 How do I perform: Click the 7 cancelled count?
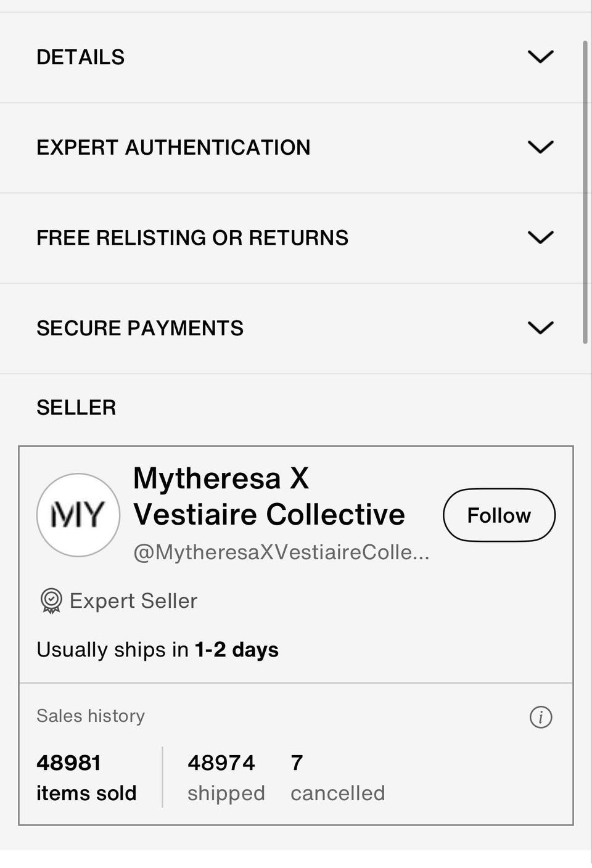point(337,777)
